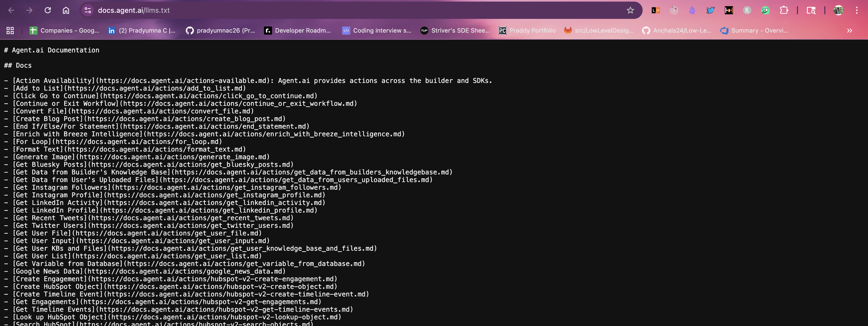Open the green bird chat extension

click(x=765, y=10)
